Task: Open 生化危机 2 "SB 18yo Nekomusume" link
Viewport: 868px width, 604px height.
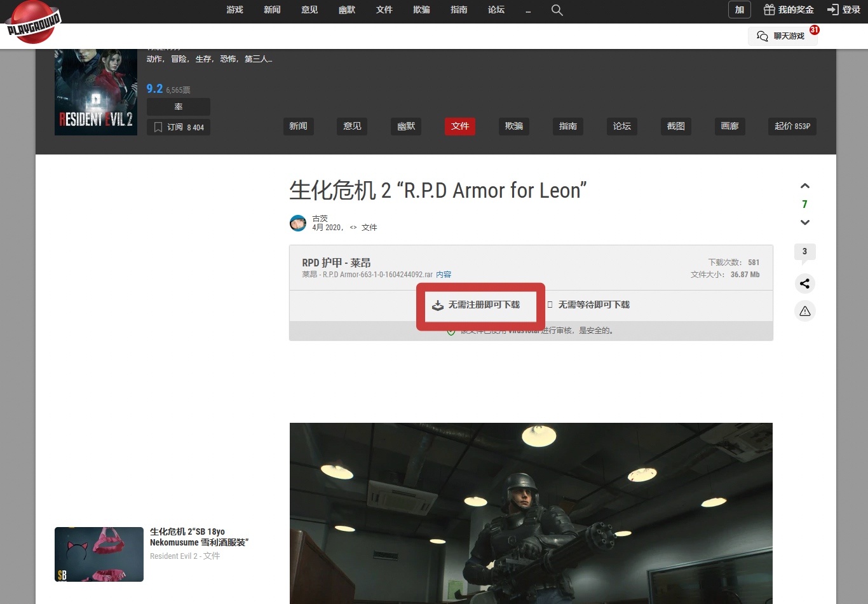Action: coord(199,537)
